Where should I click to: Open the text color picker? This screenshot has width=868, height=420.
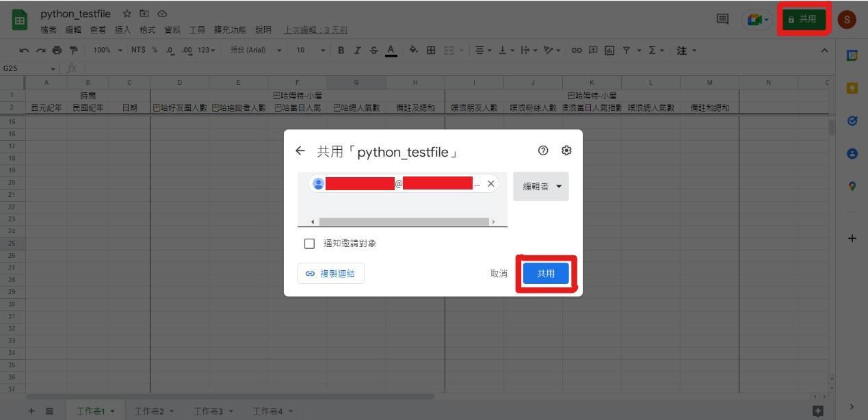coord(390,49)
